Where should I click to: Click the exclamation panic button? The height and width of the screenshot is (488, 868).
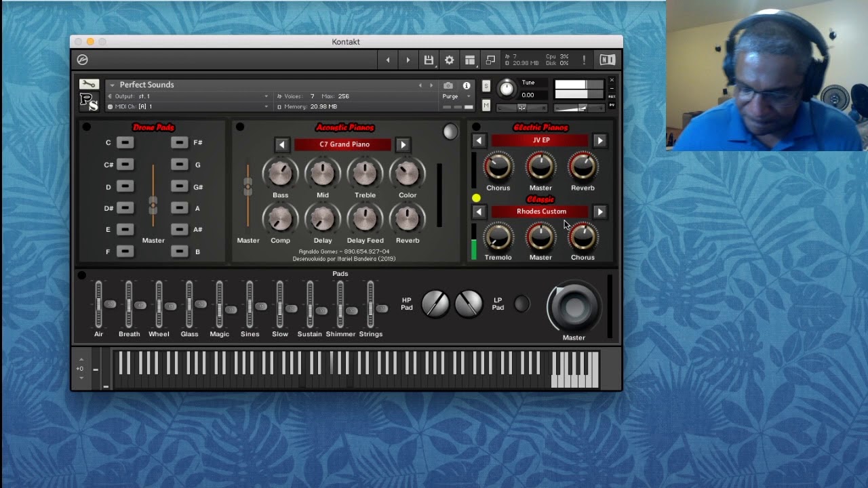(584, 60)
